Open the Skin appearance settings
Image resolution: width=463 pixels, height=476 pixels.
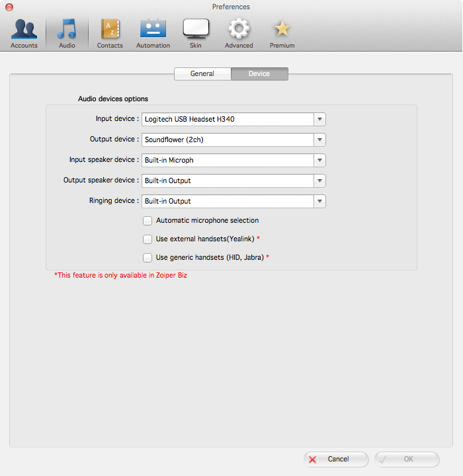(196, 33)
